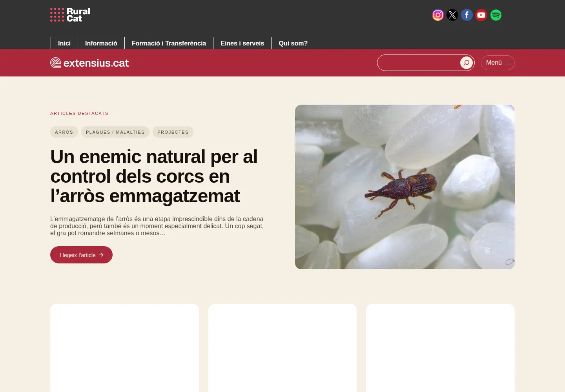Open the article headline about corcs
This screenshot has height=392, width=565.
coord(154,176)
